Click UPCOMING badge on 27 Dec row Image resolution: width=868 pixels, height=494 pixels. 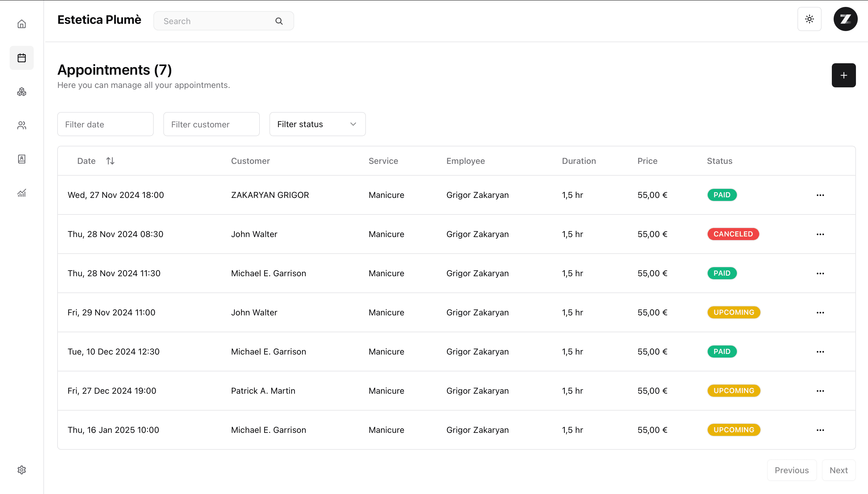(x=734, y=390)
